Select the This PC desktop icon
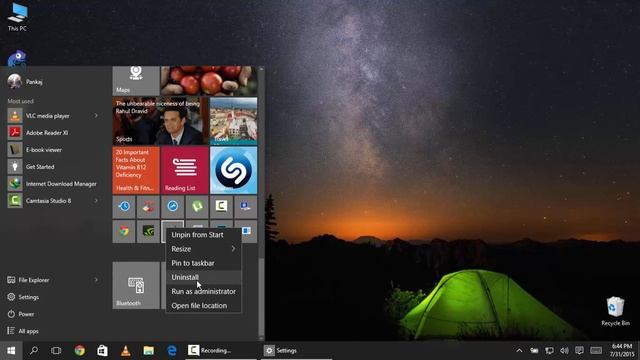Viewport: 640px width, 360px height. click(x=17, y=17)
